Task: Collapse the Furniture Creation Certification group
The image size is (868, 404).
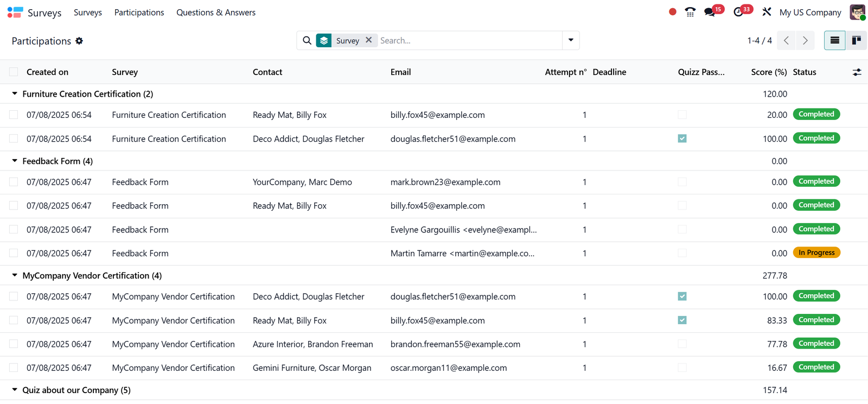Action: point(15,94)
